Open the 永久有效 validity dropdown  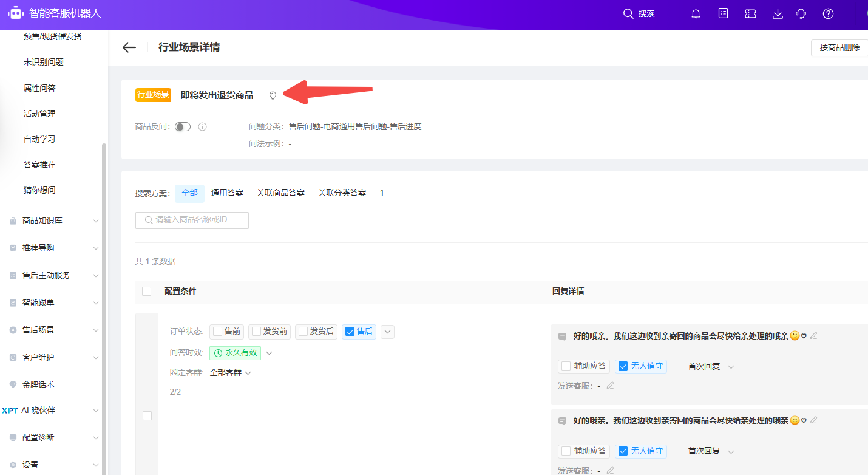[270, 352]
